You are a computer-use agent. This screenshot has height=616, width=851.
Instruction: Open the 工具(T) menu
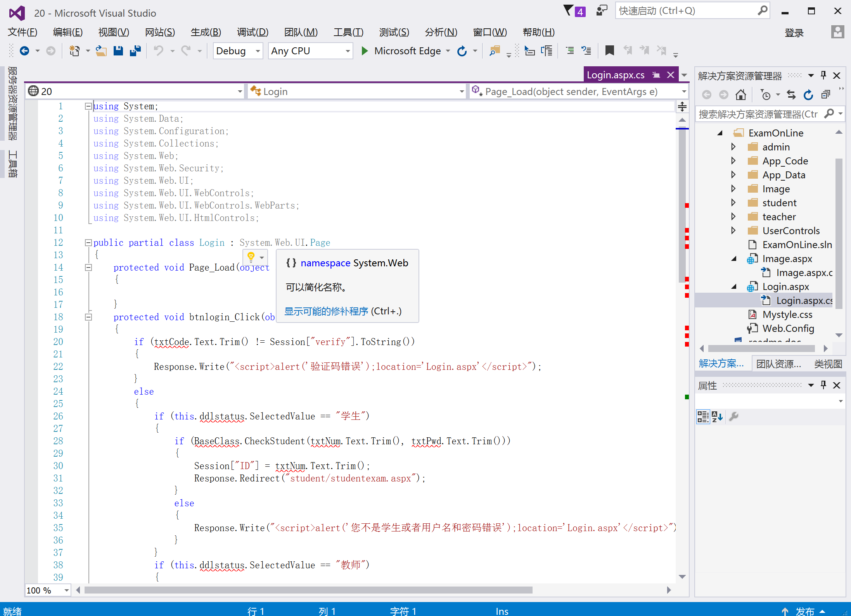click(x=348, y=32)
